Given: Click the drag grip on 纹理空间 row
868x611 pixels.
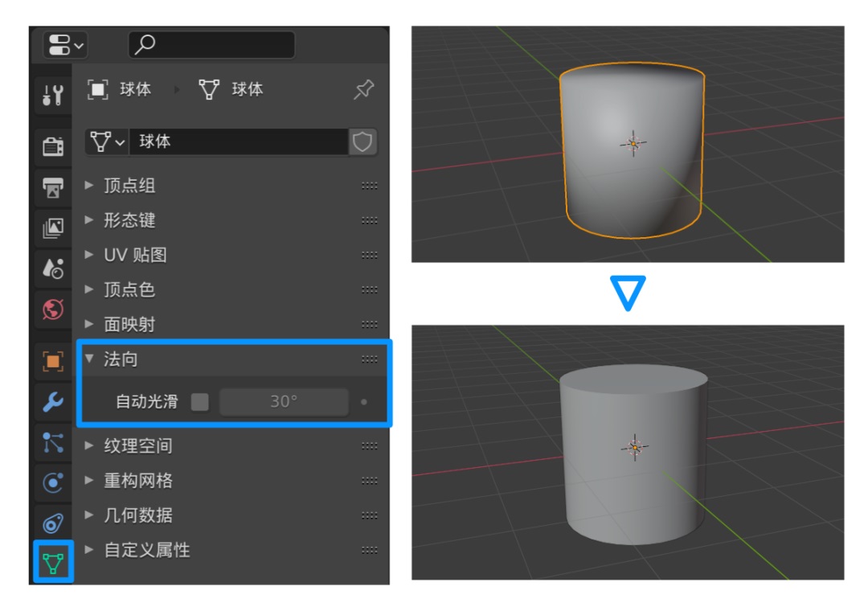Looking at the screenshot, I should (x=369, y=446).
